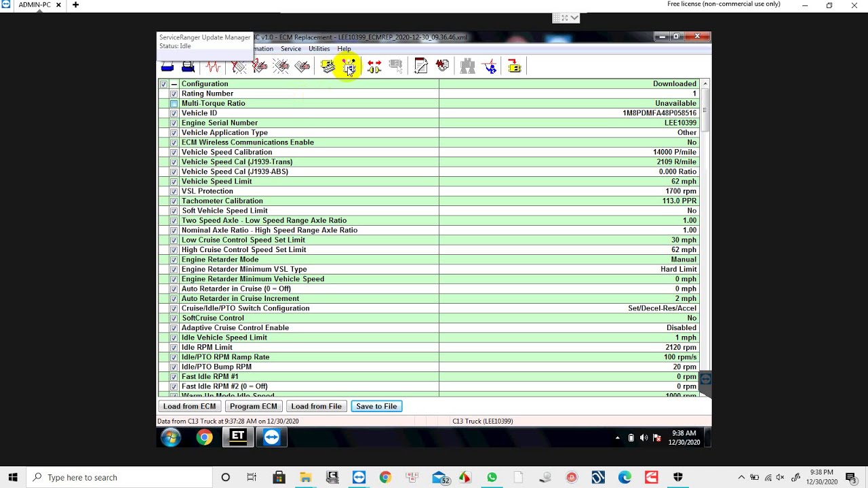
Task: Switch to the ADMIN-PC session tab
Action: 35,5
